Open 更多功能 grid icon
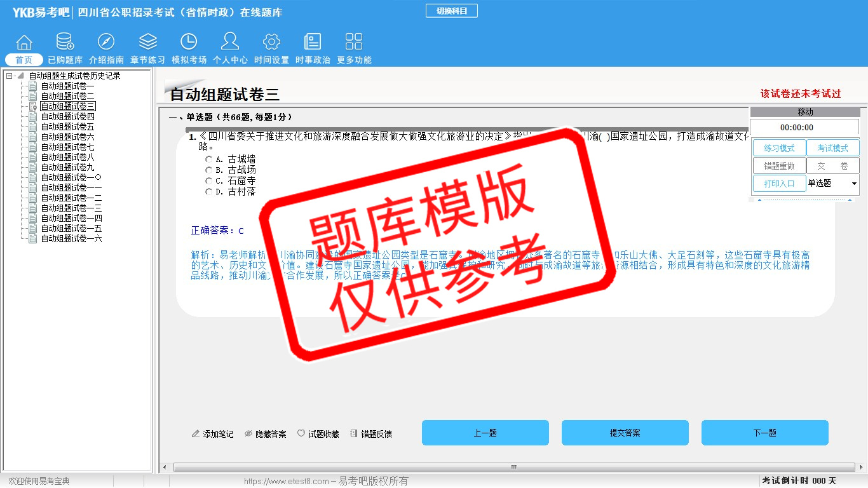868x488 pixels. coord(354,43)
